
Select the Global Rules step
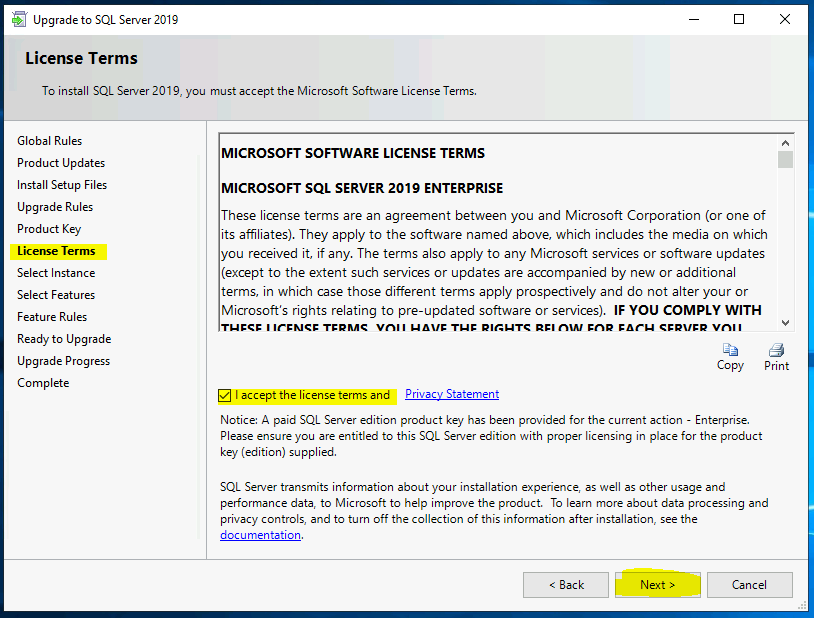(49, 141)
